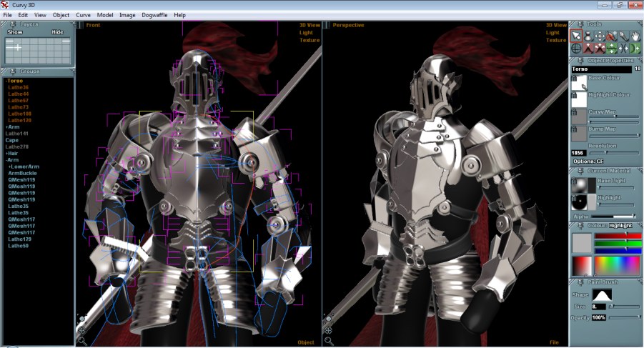Click the Show button in Layers
Image resolution: width=644 pixels, height=348 pixels.
(x=15, y=32)
